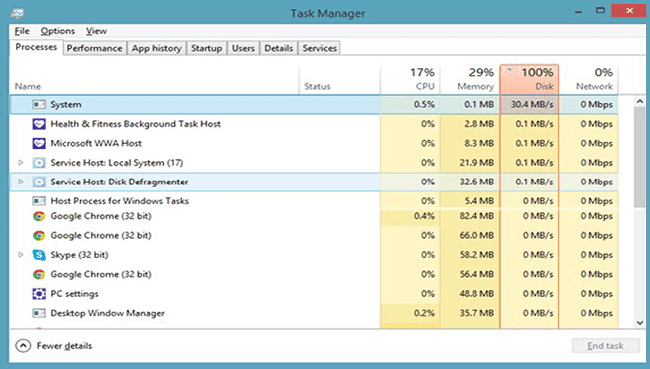Click the Chrome icon in the 66.0 MB row
The width and height of the screenshot is (650, 369).
tap(39, 235)
